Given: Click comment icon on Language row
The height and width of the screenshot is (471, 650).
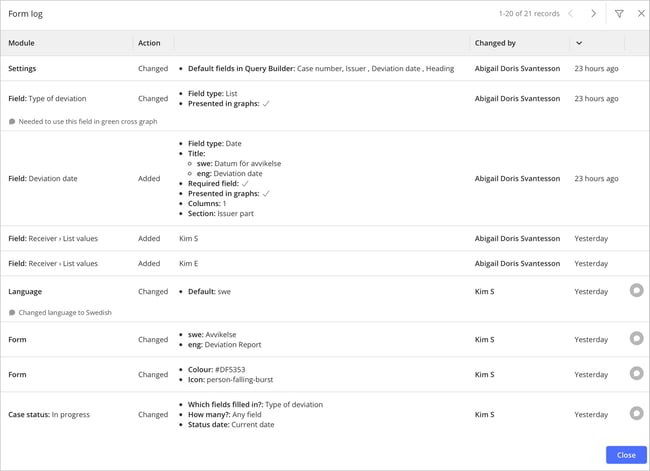Looking at the screenshot, I should (636, 291).
